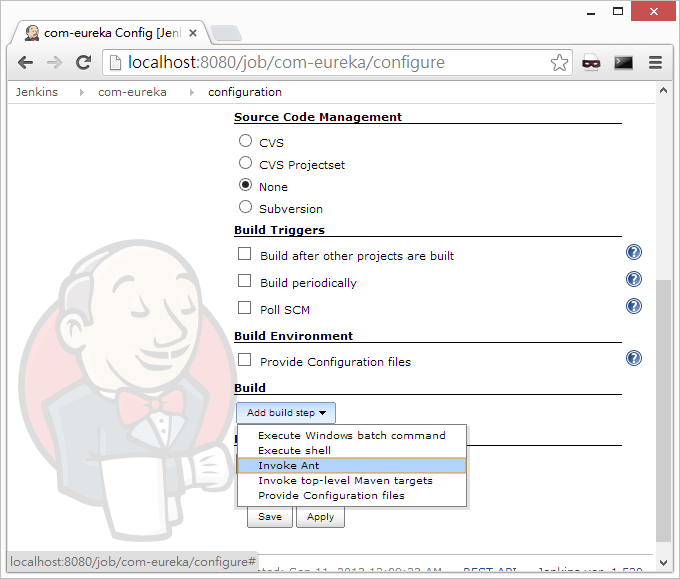Image resolution: width=680 pixels, height=579 pixels.
Task: Open help icon beside Build periodically
Action: (633, 280)
